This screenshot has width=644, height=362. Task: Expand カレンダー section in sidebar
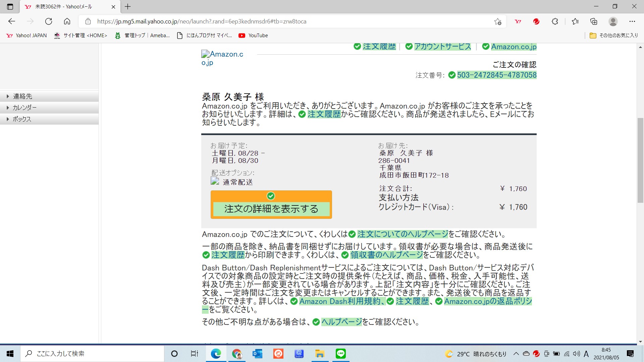pos(49,108)
